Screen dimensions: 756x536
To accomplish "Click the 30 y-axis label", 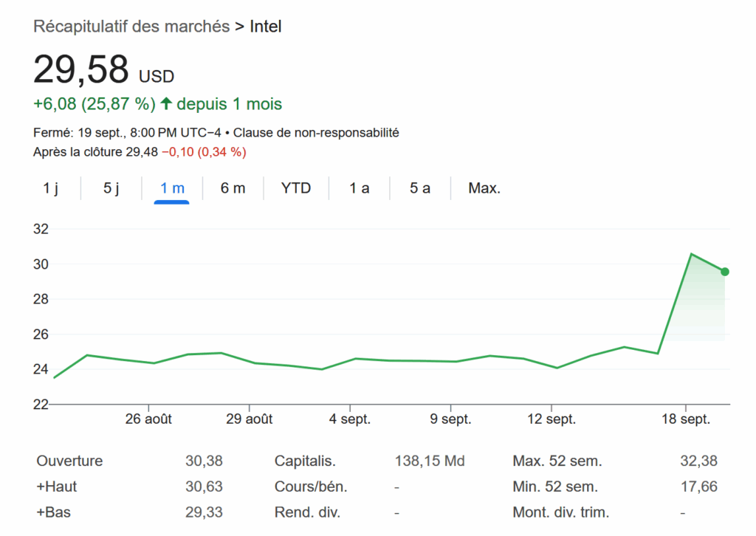I will coord(41,264).
